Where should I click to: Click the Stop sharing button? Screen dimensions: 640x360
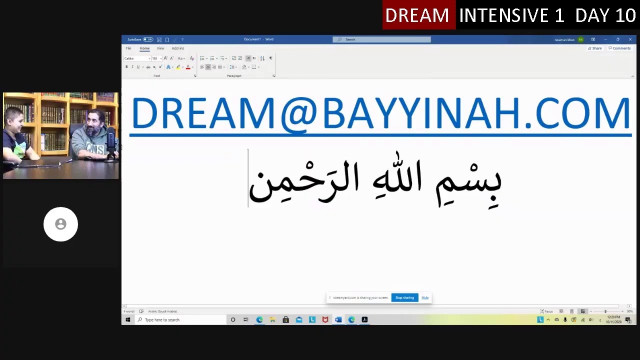[x=404, y=298]
